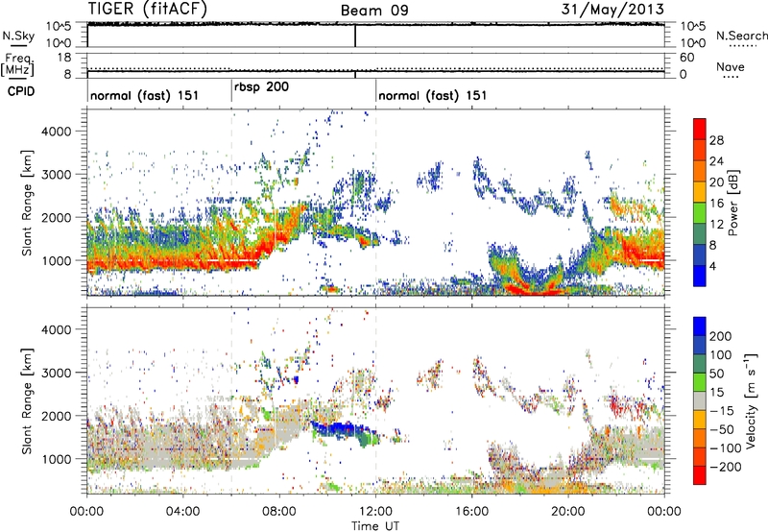Click the 04:00 time tick label

click(182, 512)
